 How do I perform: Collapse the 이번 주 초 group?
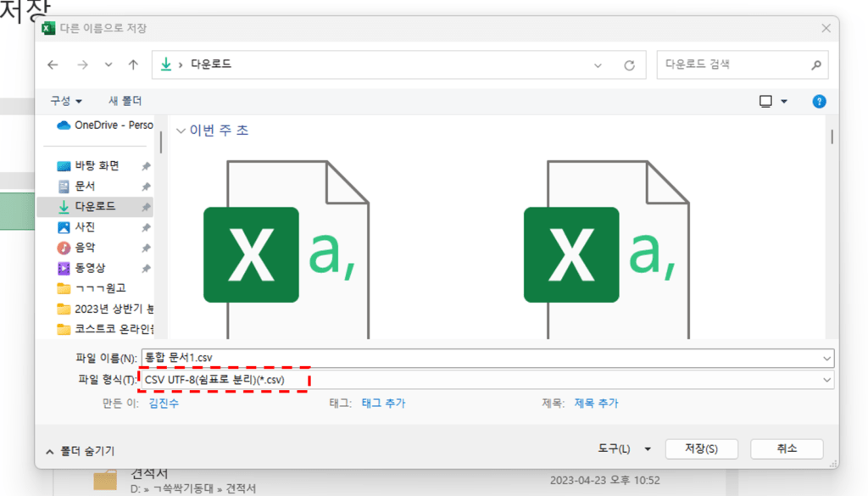tap(181, 131)
